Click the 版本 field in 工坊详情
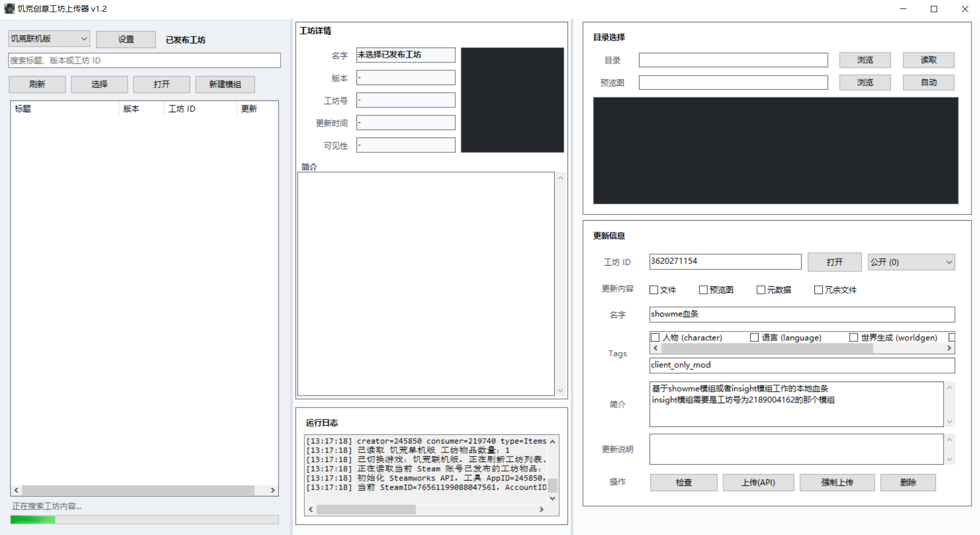The height and width of the screenshot is (535, 980). point(406,78)
